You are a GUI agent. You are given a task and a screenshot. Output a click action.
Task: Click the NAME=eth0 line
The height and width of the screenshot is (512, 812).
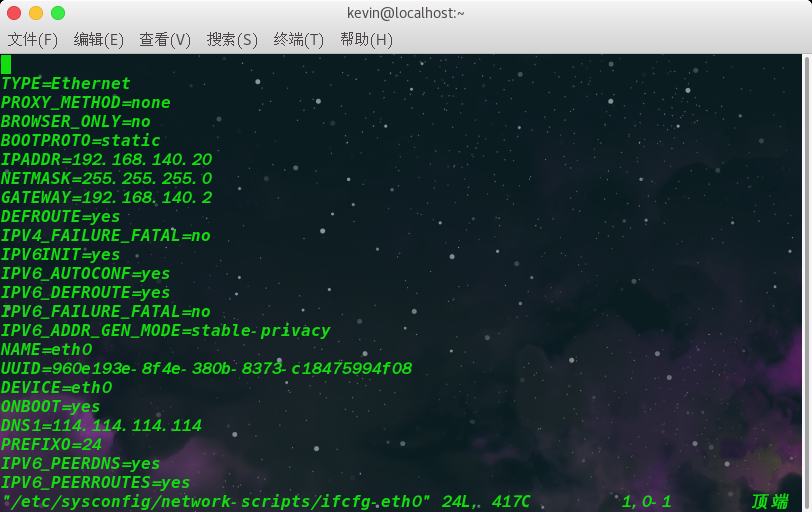coord(46,349)
